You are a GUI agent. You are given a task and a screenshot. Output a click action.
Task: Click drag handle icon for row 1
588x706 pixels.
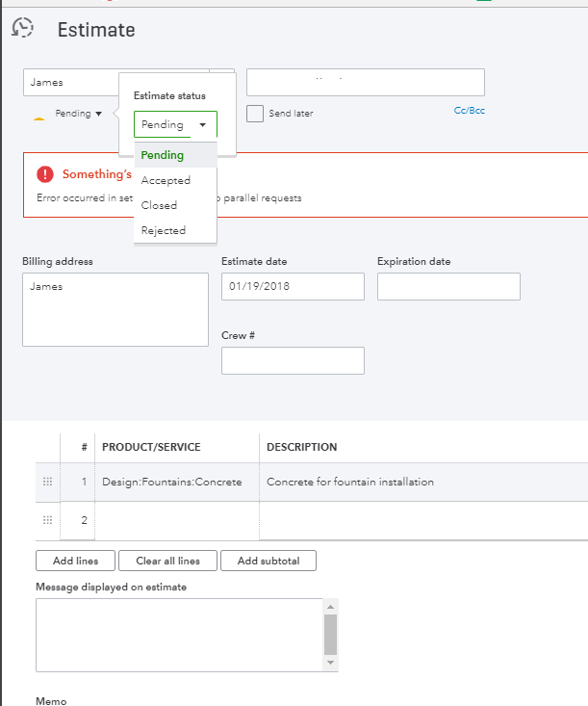click(48, 482)
